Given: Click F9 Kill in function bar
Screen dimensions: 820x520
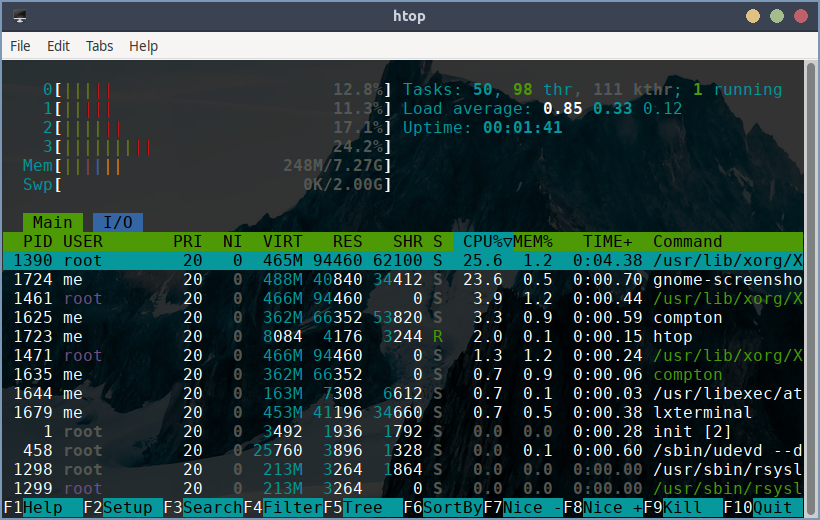Looking at the screenshot, I should tap(683, 507).
